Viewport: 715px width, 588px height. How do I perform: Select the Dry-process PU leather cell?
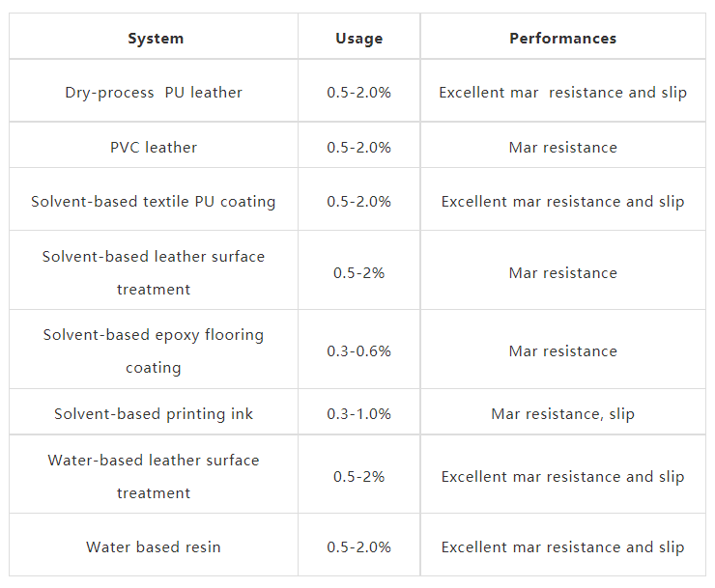tap(154, 93)
